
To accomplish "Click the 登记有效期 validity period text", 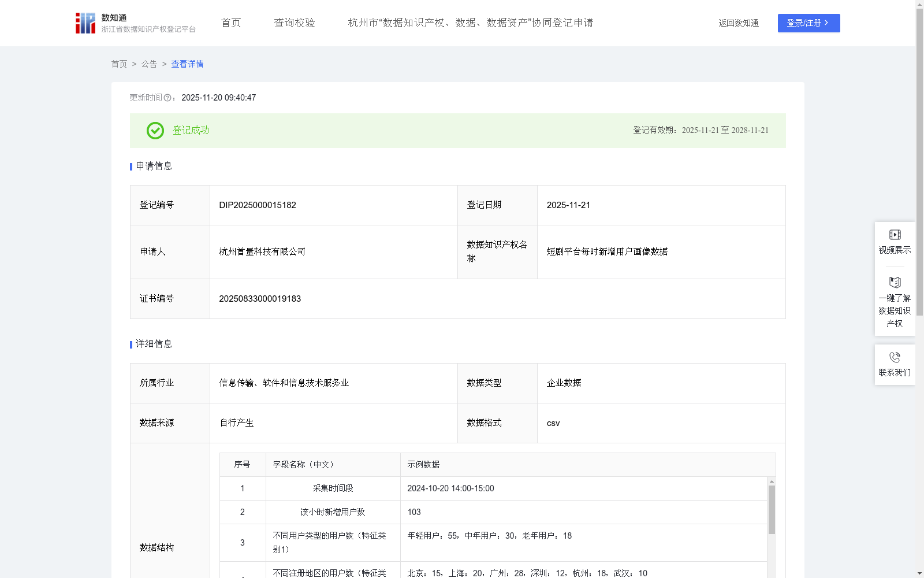I will (701, 131).
